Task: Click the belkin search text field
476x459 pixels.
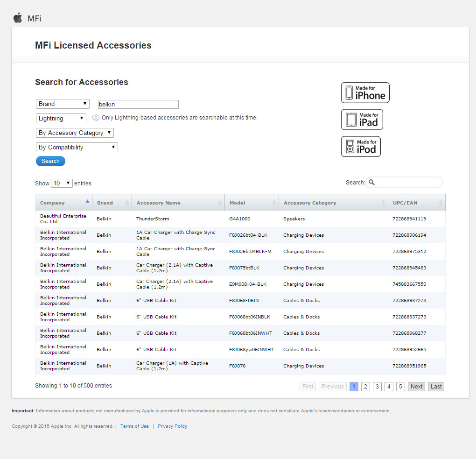Action: click(x=138, y=104)
